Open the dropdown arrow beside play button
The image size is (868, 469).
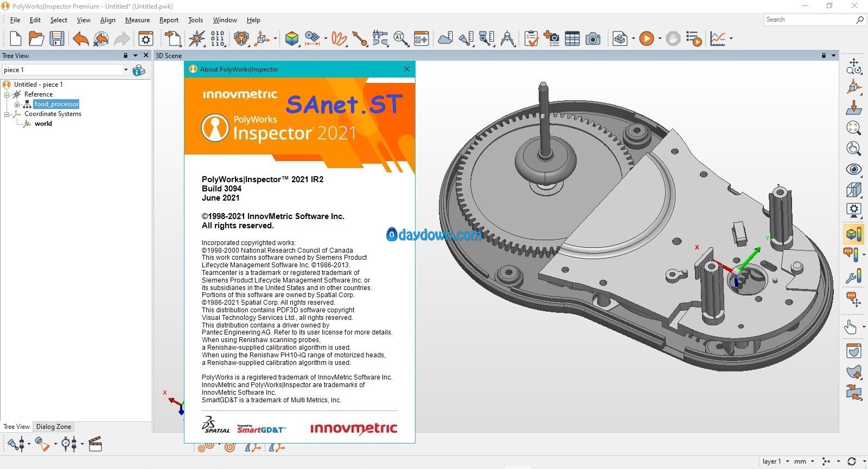point(660,38)
